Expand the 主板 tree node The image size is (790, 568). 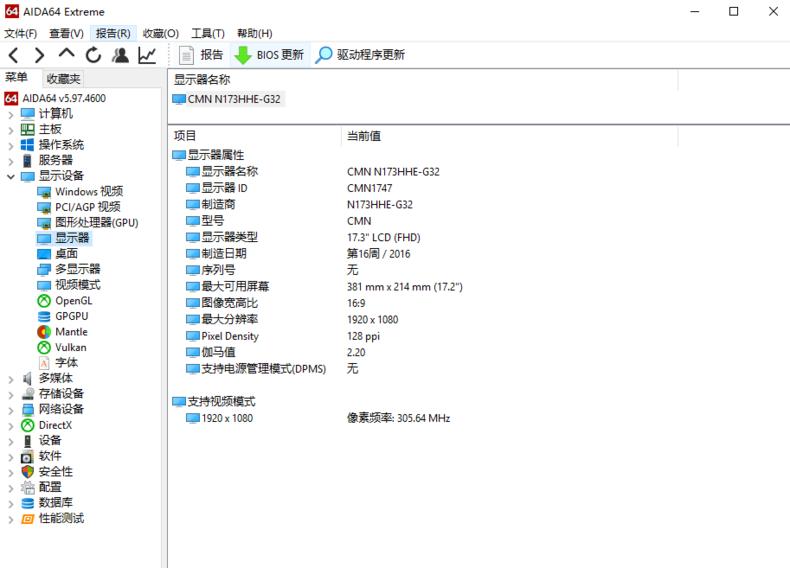pos(11,130)
